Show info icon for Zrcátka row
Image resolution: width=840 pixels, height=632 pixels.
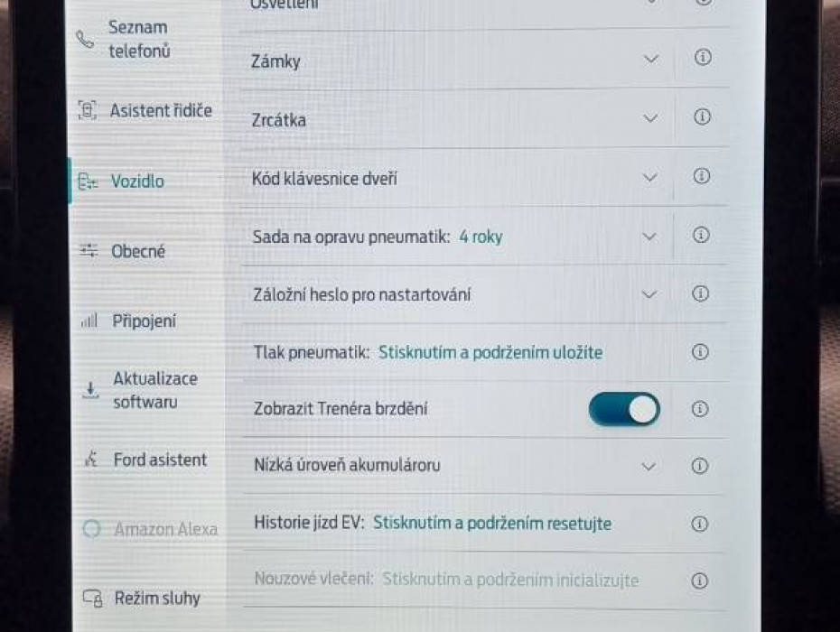pyautogui.click(x=702, y=117)
